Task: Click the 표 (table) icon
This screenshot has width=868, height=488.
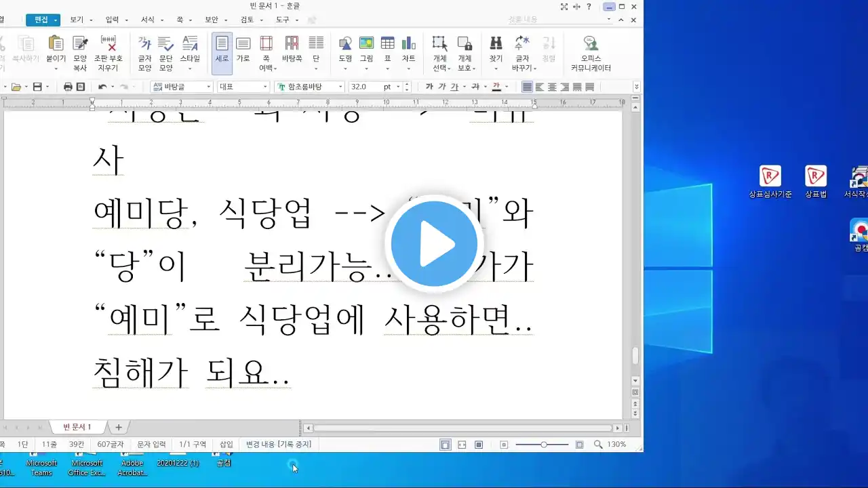Action: tap(387, 43)
